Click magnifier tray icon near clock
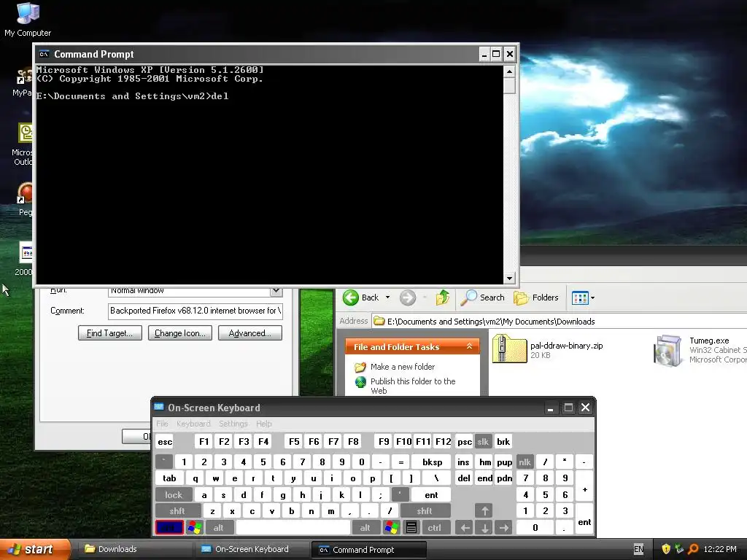Screen dimensions: 747x560 pyautogui.click(x=693, y=549)
